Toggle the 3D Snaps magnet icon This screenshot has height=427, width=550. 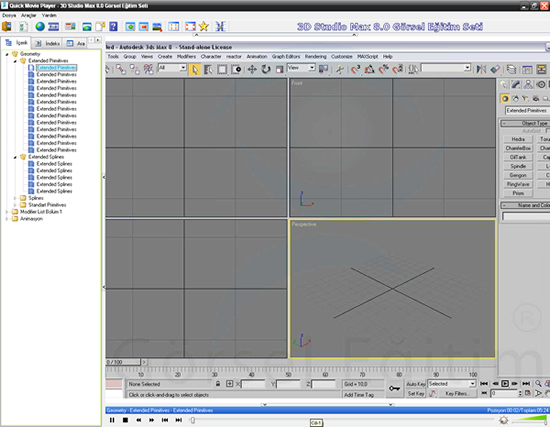(x=355, y=69)
